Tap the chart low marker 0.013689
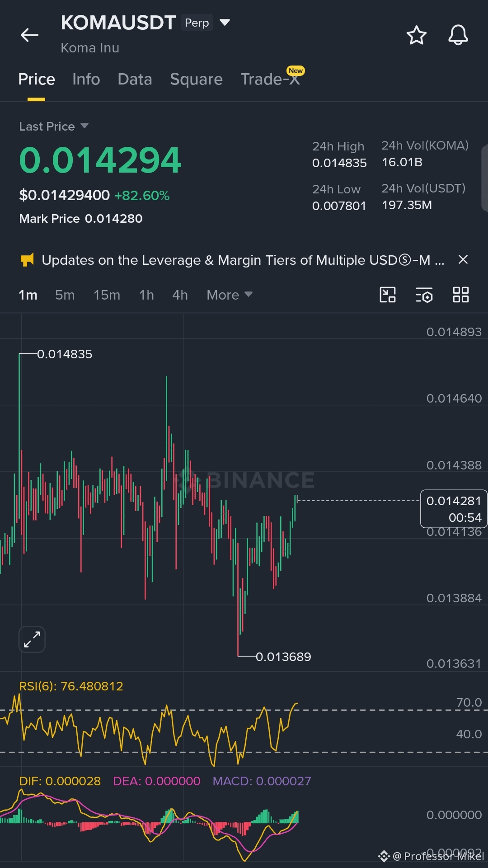This screenshot has width=488, height=868. tap(283, 657)
